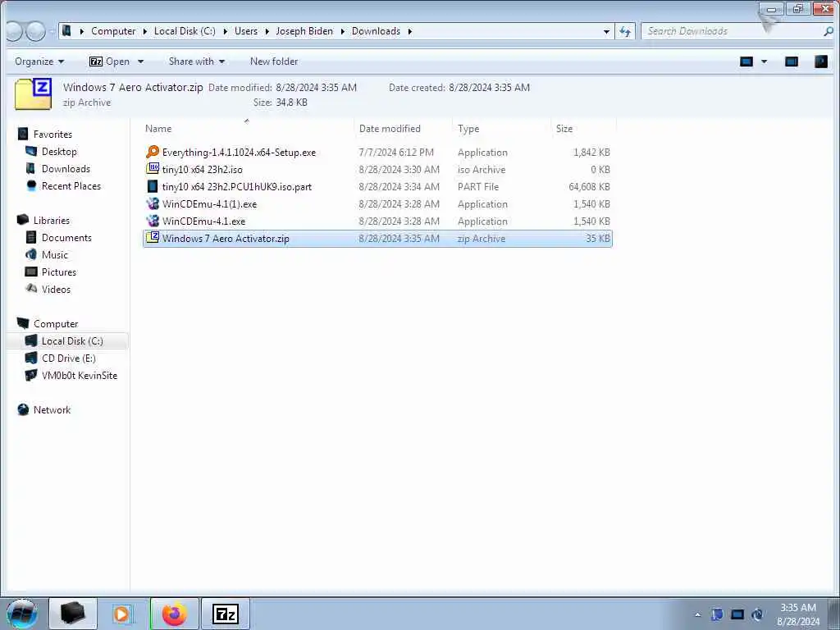Click the Forward navigation button
840x630 pixels.
[35, 32]
